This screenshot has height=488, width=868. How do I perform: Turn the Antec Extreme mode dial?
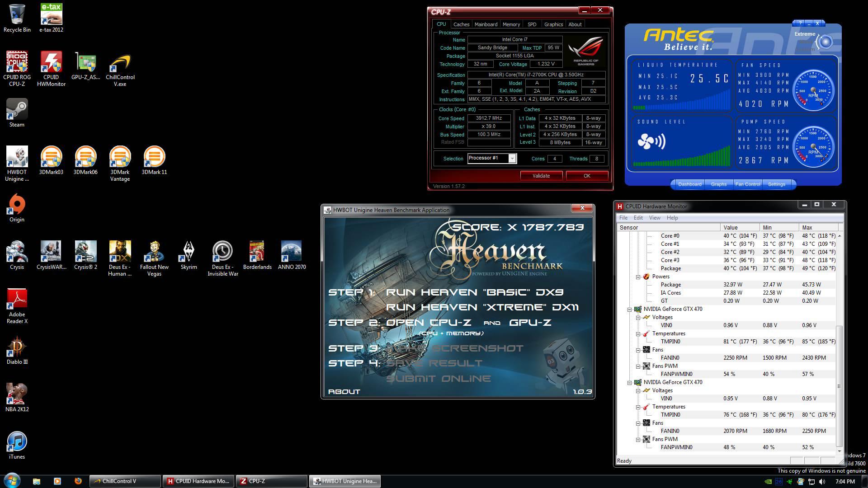(x=826, y=42)
